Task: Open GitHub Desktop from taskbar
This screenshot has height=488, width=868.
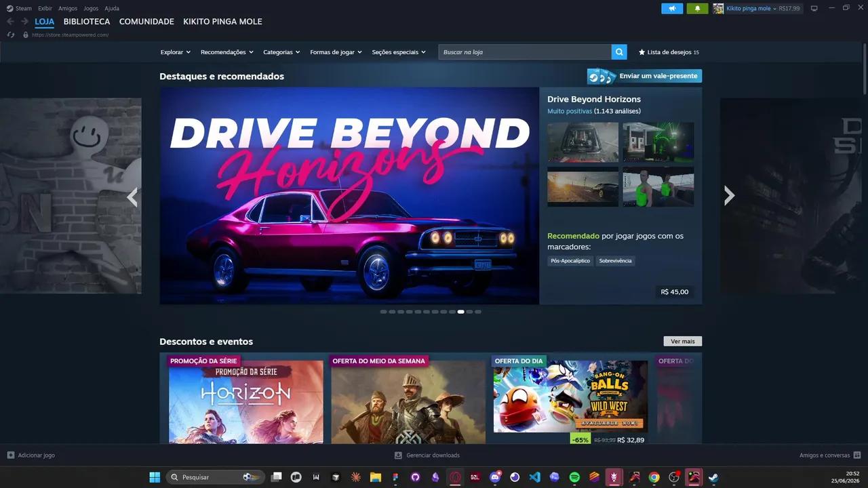Action: pyautogui.click(x=415, y=477)
